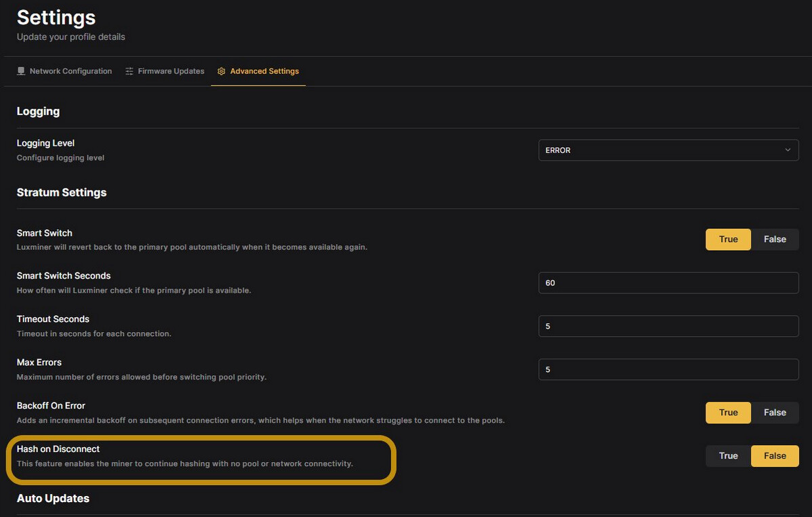Click into the Timeout Seconds input

(x=668, y=326)
